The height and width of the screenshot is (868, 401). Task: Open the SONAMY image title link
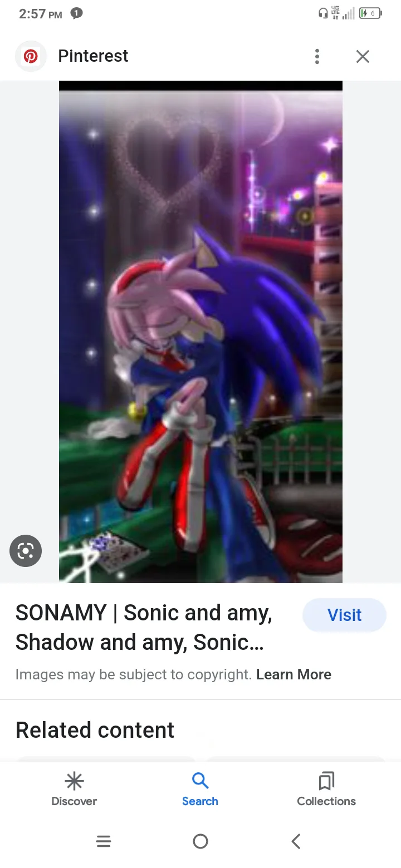pyautogui.click(x=144, y=628)
